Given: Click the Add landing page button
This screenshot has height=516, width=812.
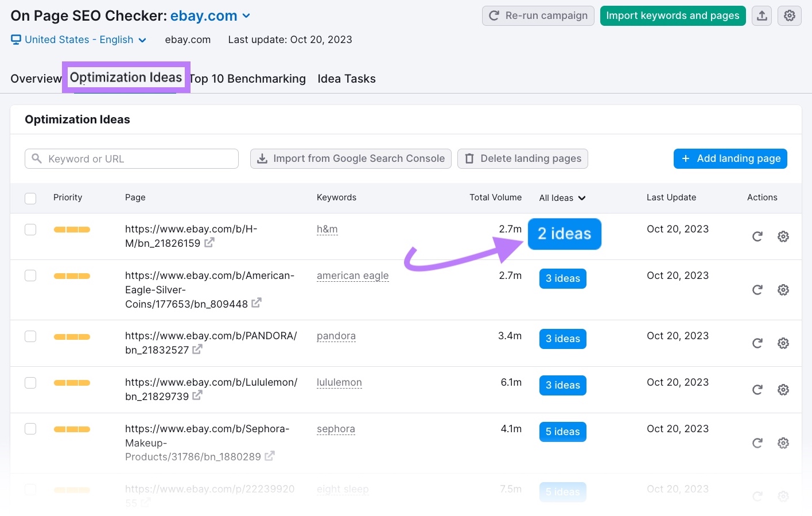Looking at the screenshot, I should (730, 158).
